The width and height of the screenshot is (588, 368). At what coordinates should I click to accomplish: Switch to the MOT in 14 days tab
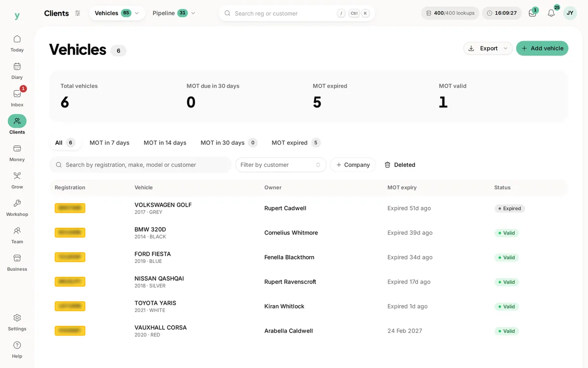165,143
